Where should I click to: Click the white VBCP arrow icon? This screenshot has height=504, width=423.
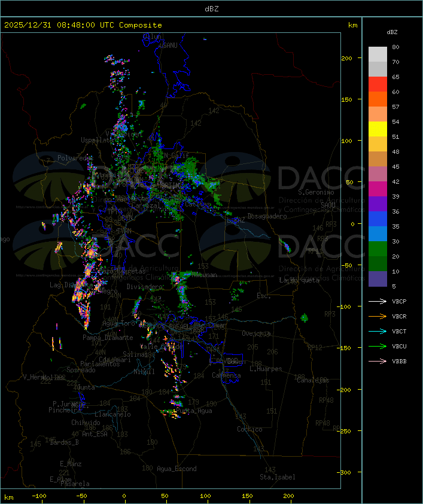(378, 301)
